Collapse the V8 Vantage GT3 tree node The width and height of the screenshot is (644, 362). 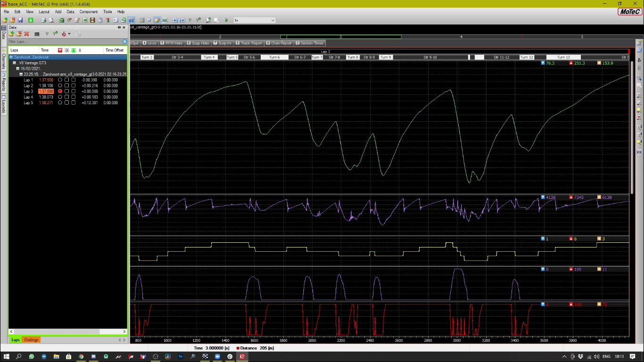pos(15,63)
